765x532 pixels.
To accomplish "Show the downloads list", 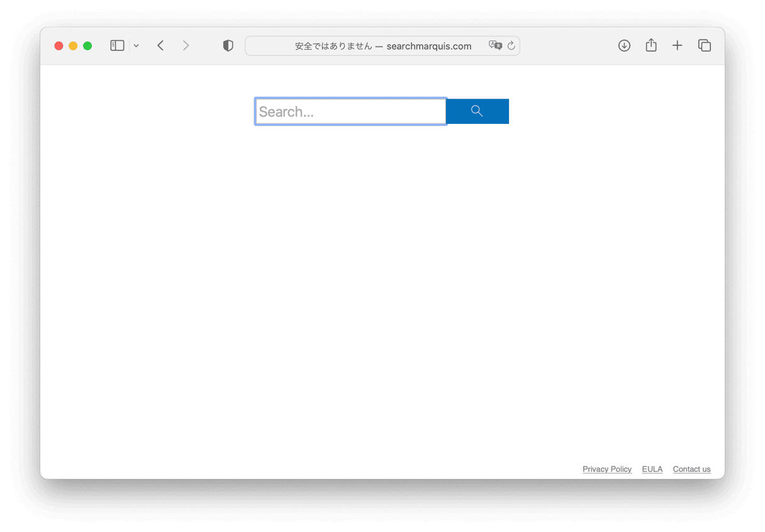I will coord(624,45).
